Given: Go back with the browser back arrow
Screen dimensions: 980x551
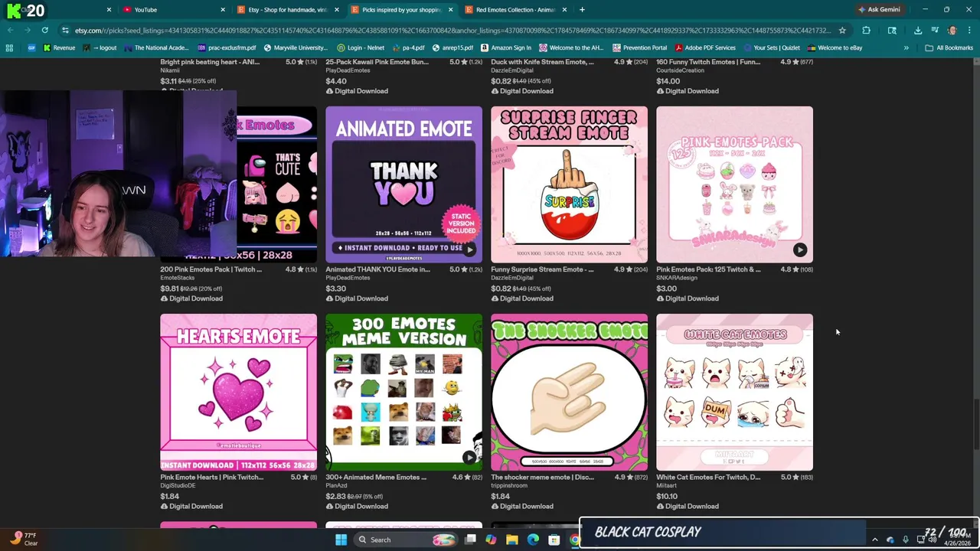Looking at the screenshot, I should point(11,31).
